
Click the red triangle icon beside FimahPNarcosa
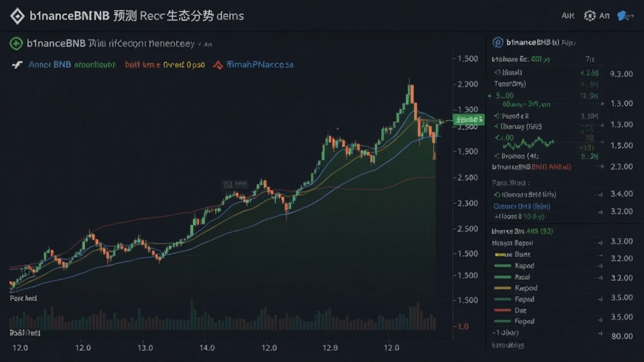[218, 65]
